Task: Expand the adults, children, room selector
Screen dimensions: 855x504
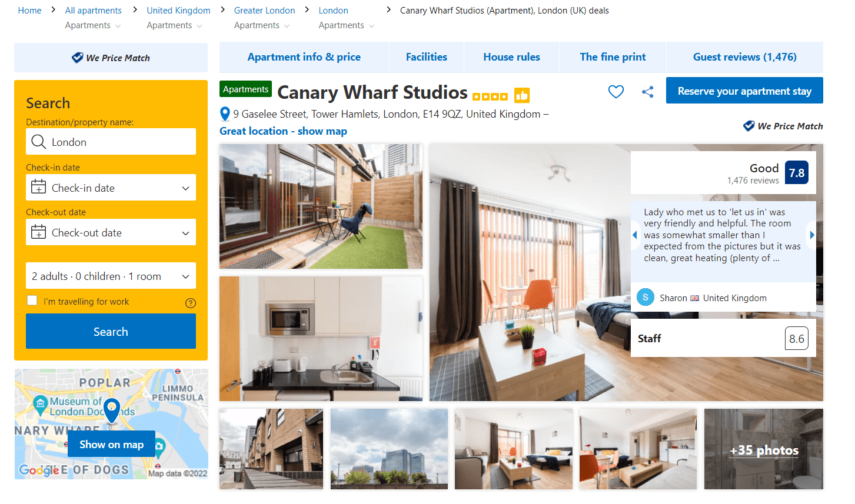Action: [x=111, y=276]
